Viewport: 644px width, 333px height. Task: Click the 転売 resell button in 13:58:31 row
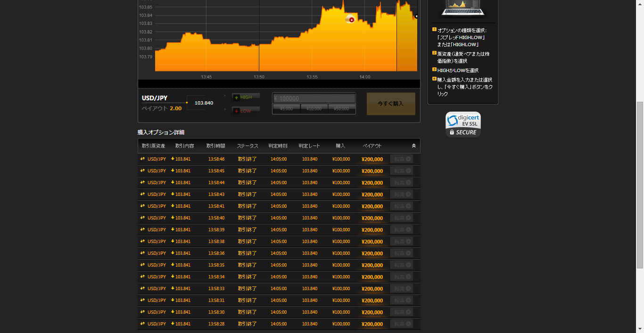click(x=402, y=300)
